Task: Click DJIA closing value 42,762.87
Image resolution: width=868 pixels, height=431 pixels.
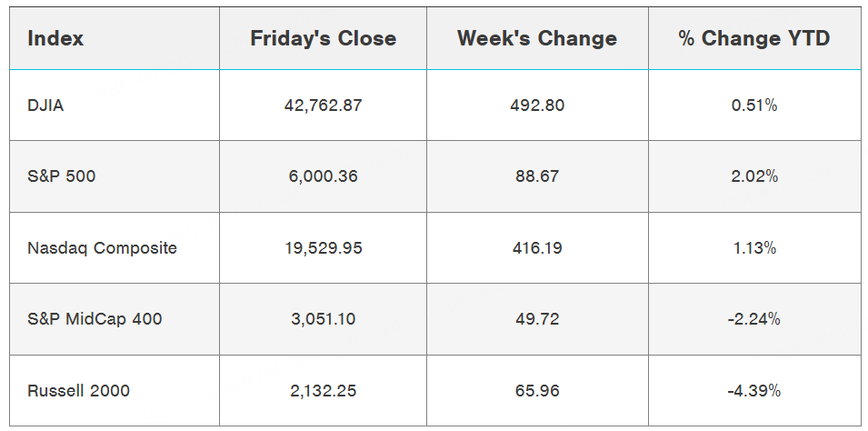Action: point(323,105)
